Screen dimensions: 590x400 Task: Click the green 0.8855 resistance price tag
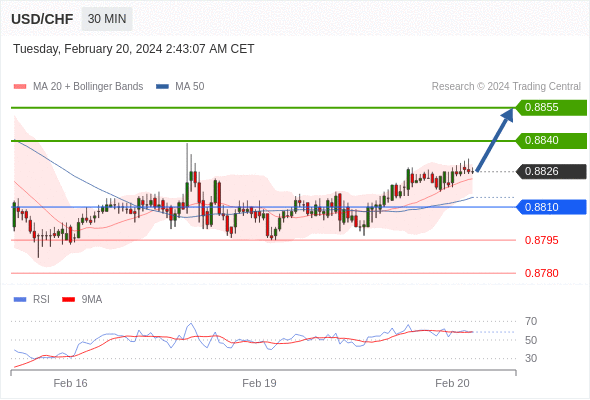pyautogui.click(x=551, y=108)
